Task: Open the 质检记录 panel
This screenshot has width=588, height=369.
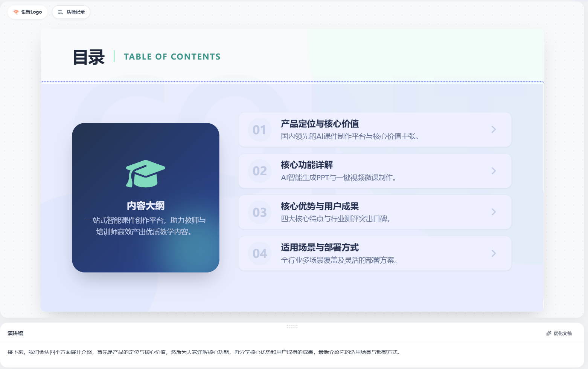Action: click(71, 12)
